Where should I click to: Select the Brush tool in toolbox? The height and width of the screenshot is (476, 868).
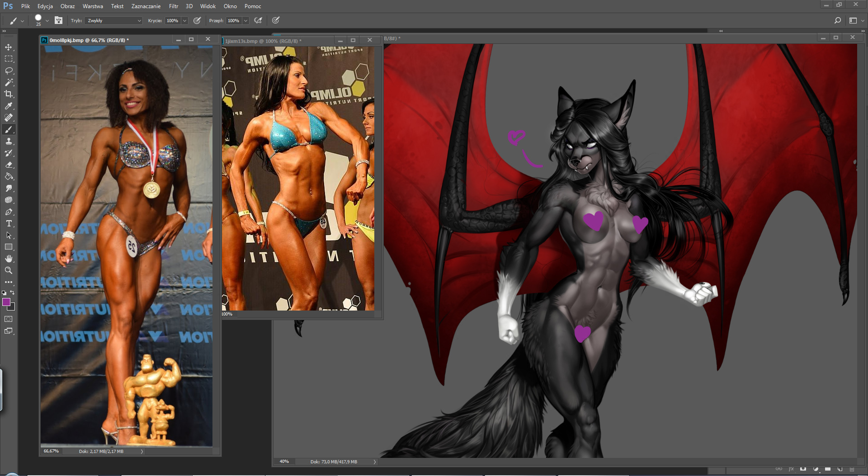[x=9, y=130]
